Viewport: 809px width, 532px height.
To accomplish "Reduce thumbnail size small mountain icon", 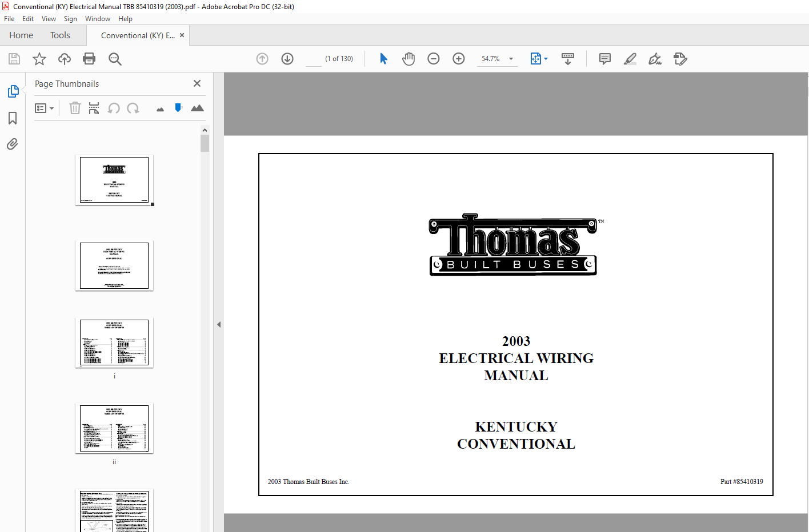I will point(160,109).
